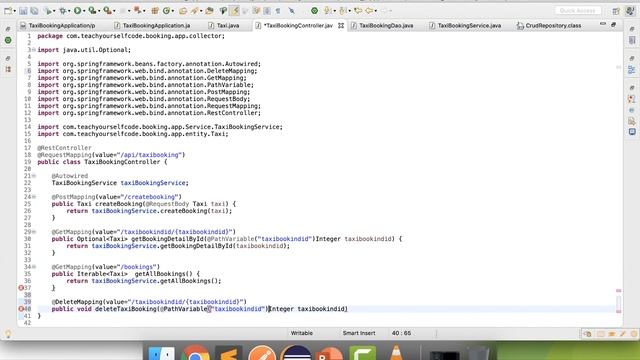Open the New Java Class dropdown arrow

click(173, 11)
